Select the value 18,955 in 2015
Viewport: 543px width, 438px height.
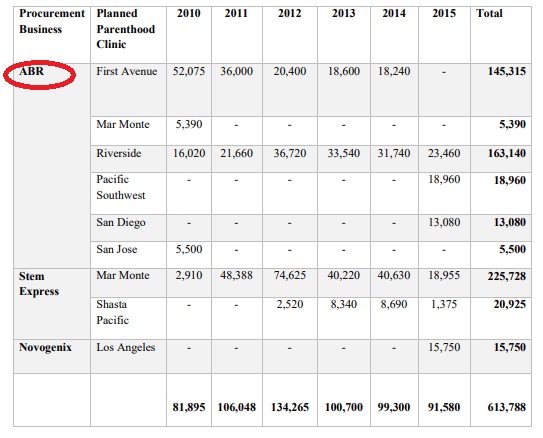[444, 275]
